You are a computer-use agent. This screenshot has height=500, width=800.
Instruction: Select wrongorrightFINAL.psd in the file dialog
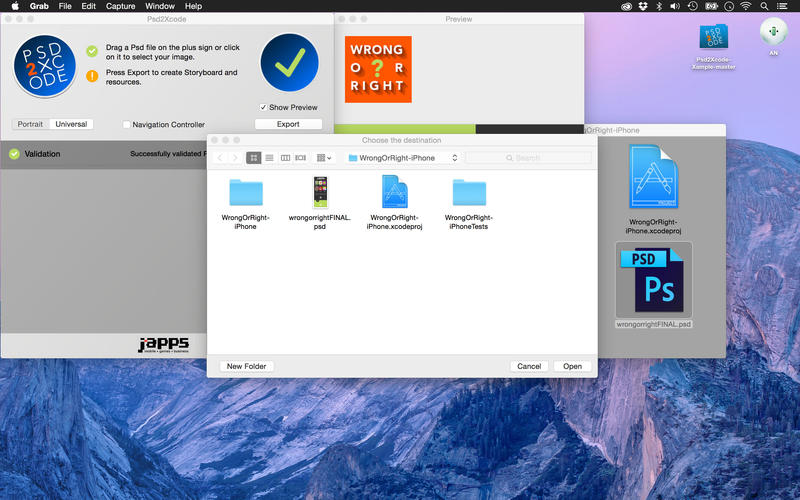(320, 194)
